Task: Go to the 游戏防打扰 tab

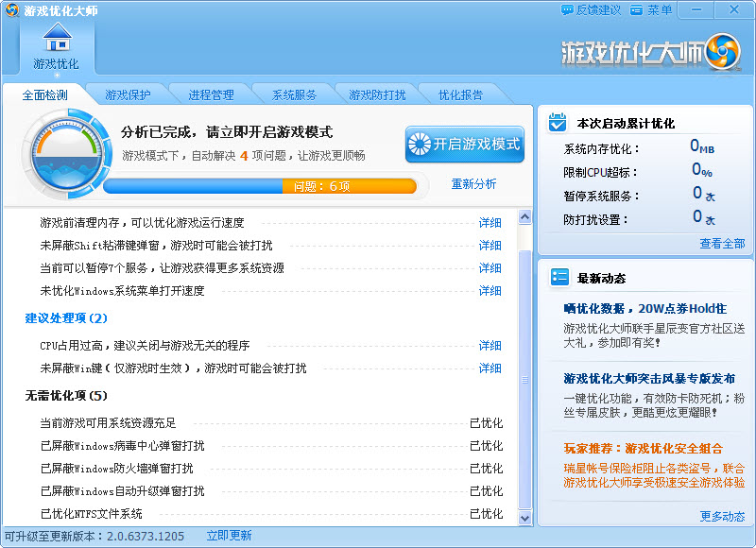Action: tap(377, 95)
